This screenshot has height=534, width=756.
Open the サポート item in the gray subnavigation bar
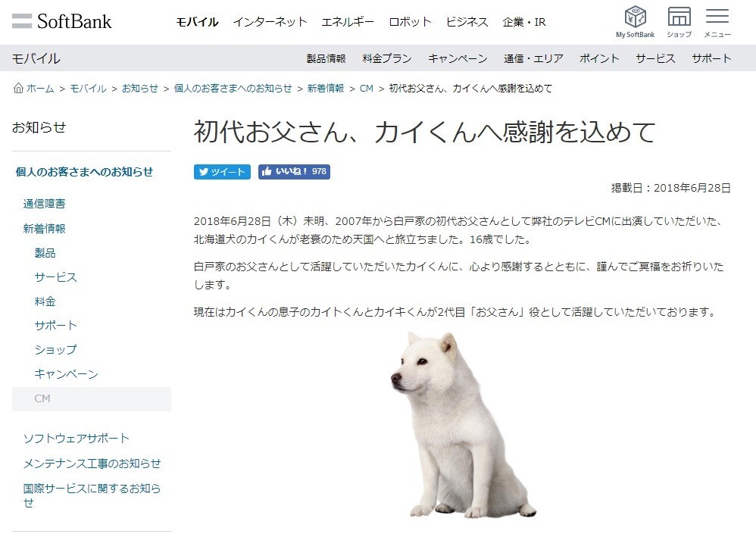pos(711,58)
